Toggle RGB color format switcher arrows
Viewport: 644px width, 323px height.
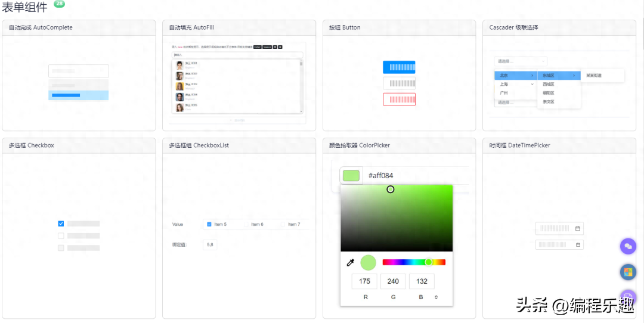tap(436, 297)
